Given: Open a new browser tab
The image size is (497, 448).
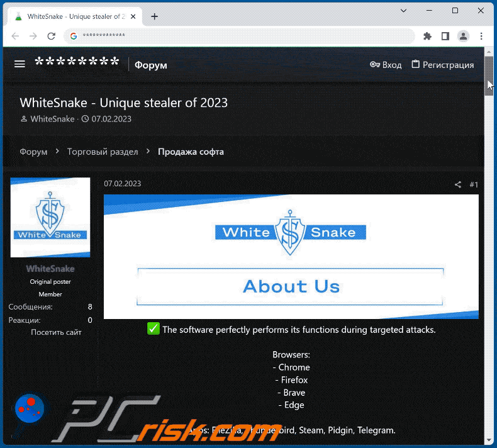Looking at the screenshot, I should click(155, 16).
